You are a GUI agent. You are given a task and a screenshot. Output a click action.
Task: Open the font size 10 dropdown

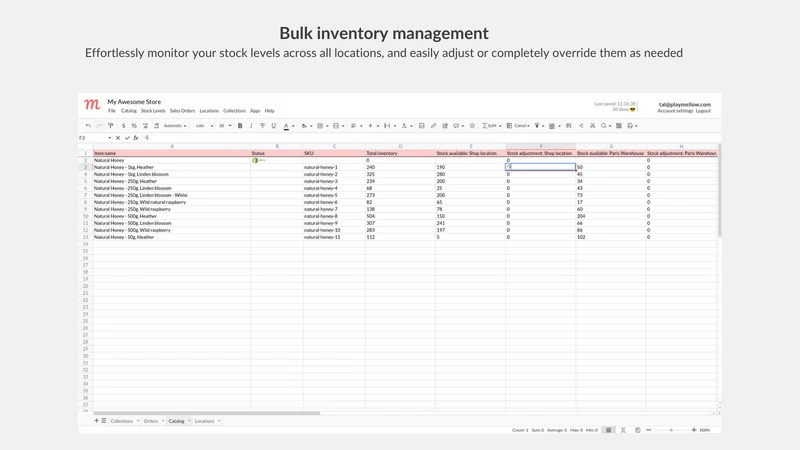[x=225, y=126]
